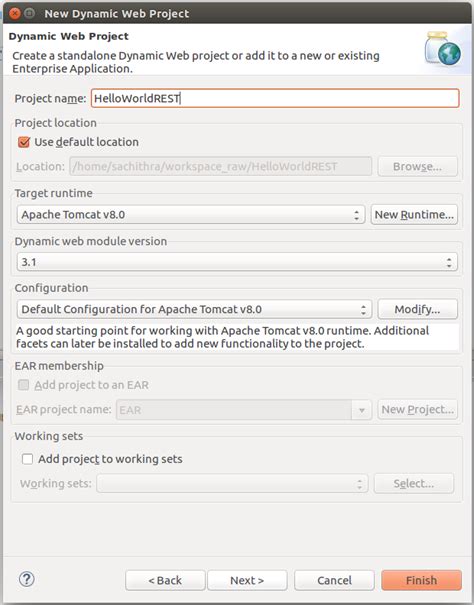Go to next page with Next >
The width and height of the screenshot is (474, 605).
247,580
